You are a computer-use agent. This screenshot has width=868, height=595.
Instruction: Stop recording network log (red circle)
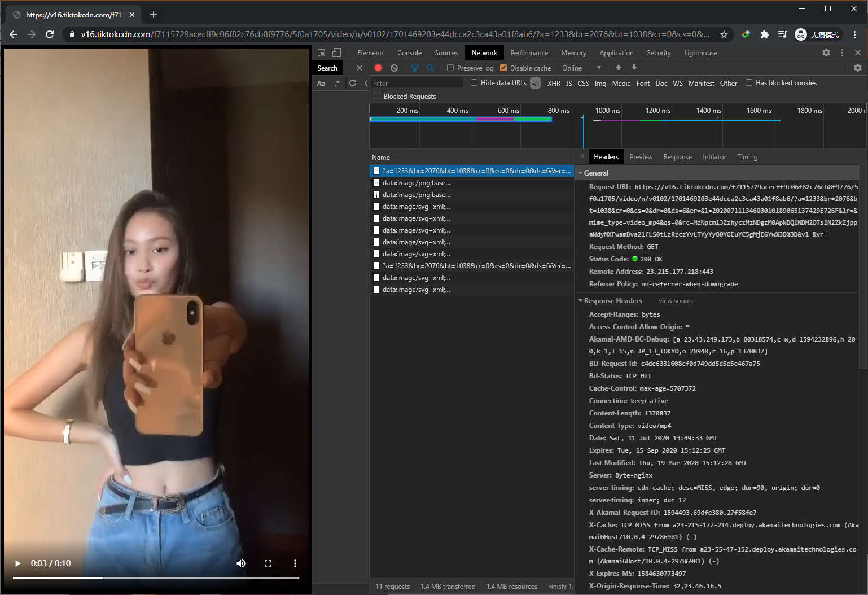click(378, 68)
